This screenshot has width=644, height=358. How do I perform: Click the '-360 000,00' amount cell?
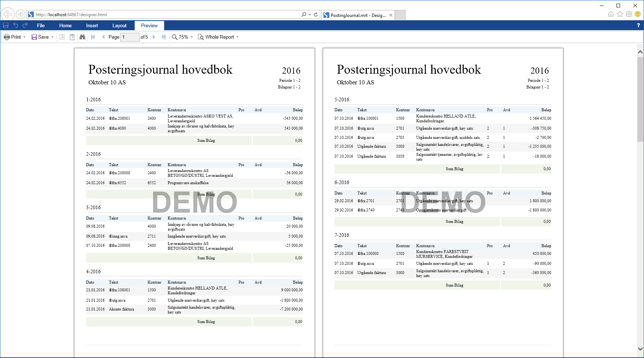click(541, 273)
